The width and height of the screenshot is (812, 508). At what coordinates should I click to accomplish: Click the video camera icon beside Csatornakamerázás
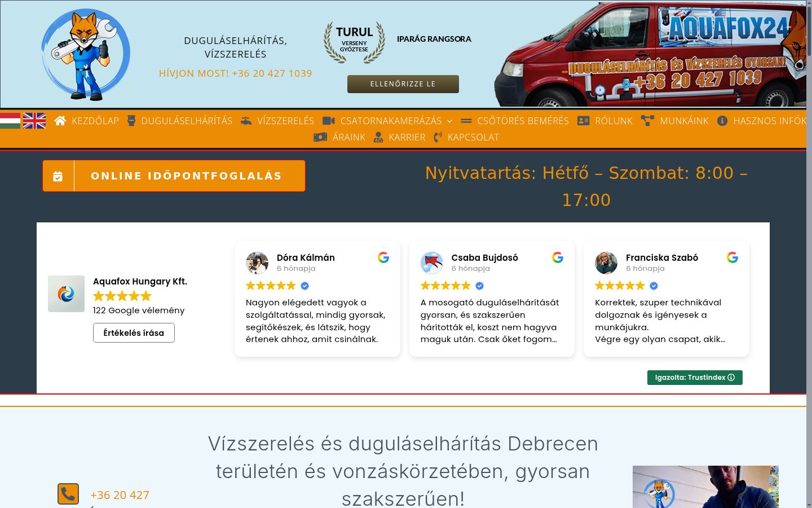point(329,121)
